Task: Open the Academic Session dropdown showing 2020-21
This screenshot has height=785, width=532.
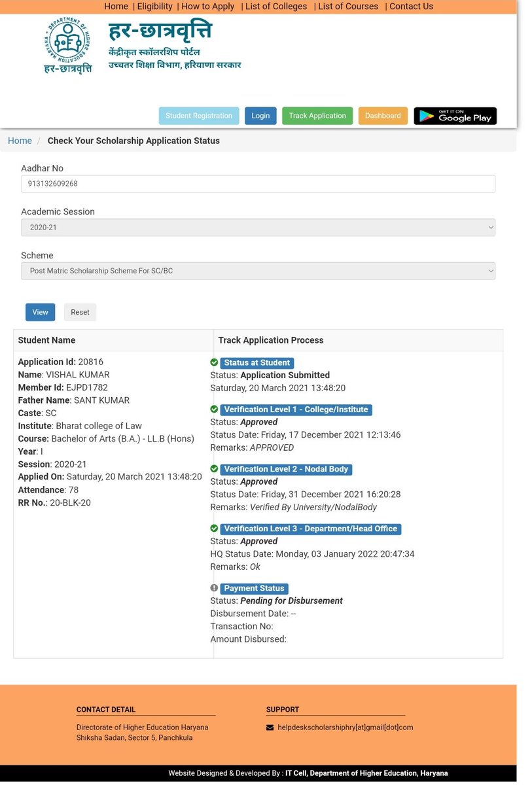Action: pyautogui.click(x=258, y=227)
